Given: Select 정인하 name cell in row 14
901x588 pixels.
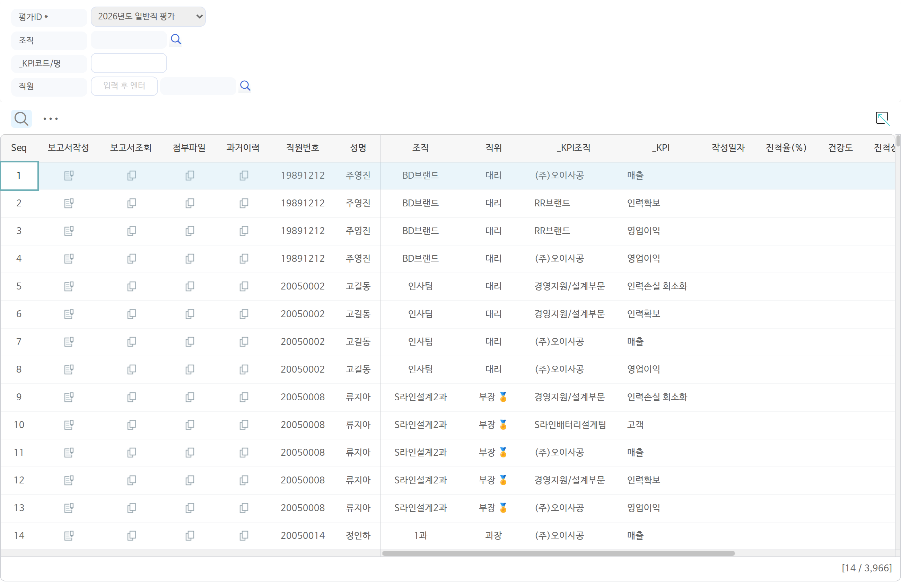Looking at the screenshot, I should [x=358, y=535].
